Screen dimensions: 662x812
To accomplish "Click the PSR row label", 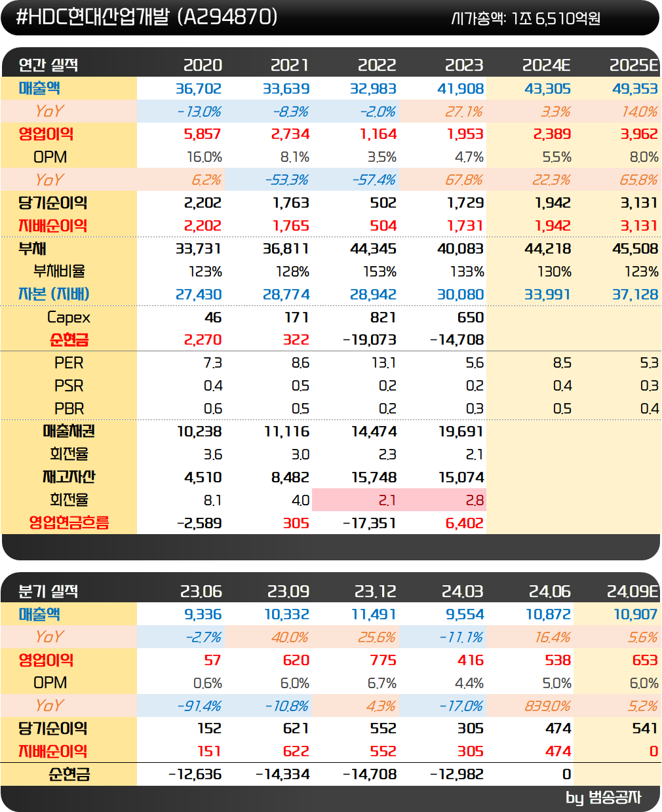I will pos(69,385).
